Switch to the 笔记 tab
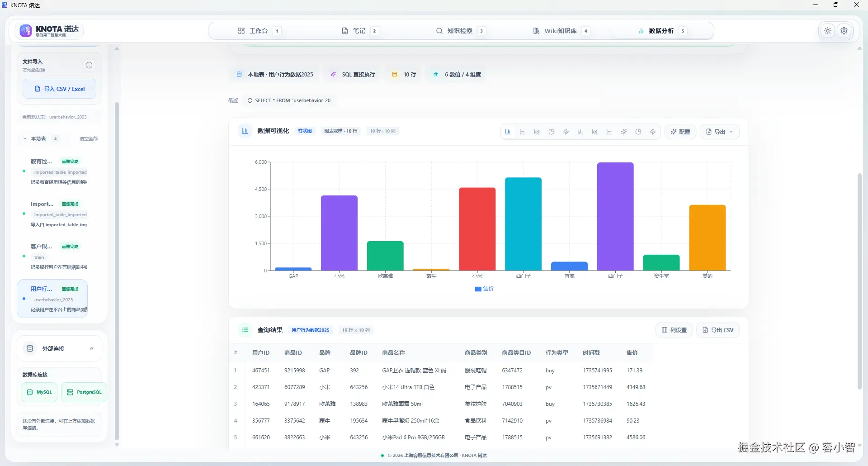 (x=360, y=31)
